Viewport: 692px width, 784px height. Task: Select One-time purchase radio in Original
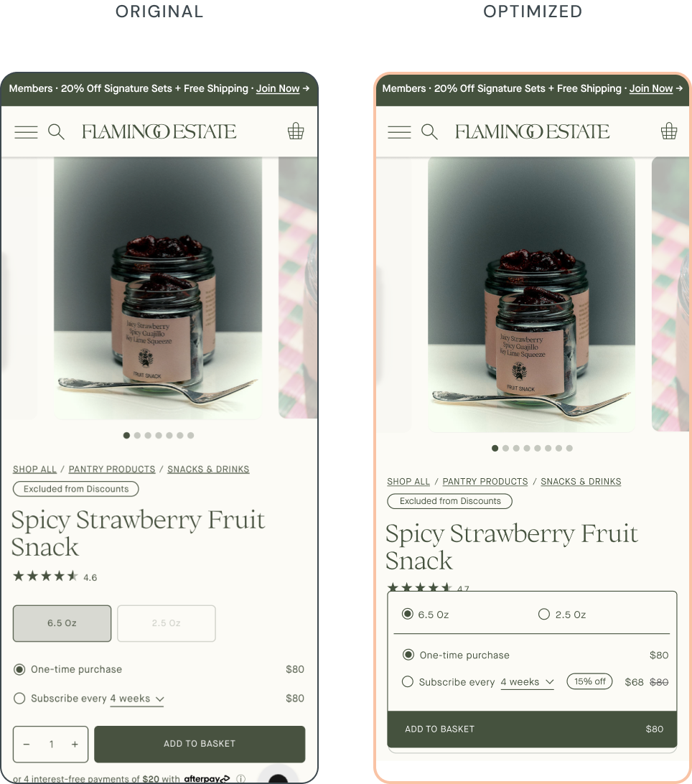point(19,670)
